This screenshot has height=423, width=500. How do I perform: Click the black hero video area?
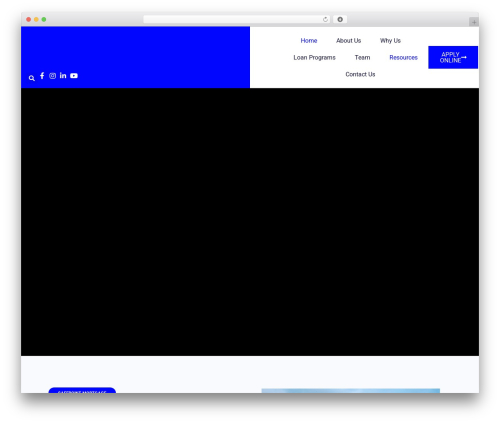click(250, 222)
